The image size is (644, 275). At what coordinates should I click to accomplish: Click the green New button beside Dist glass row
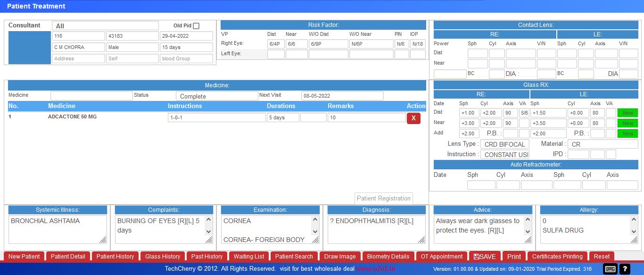[627, 113]
